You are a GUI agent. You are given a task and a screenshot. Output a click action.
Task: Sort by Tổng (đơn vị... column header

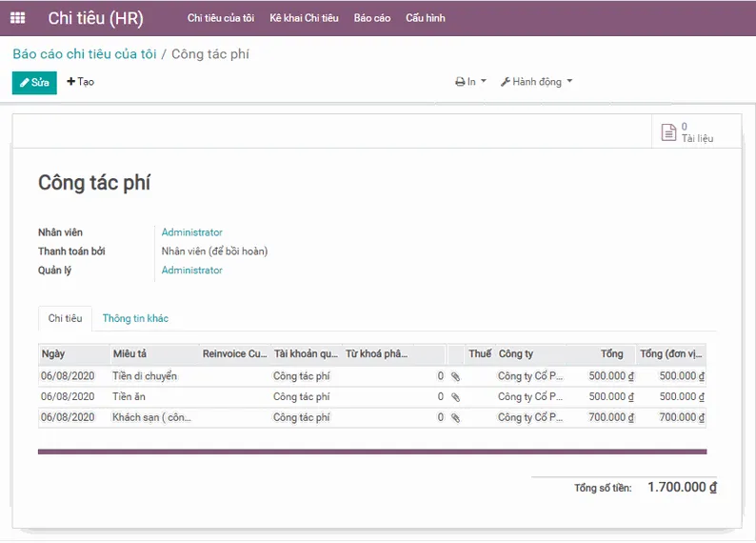click(670, 354)
